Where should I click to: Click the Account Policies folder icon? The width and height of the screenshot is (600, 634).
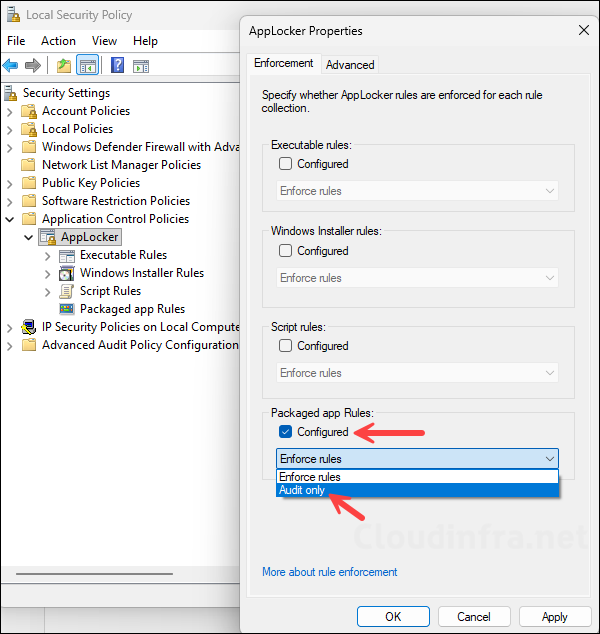click(x=29, y=111)
